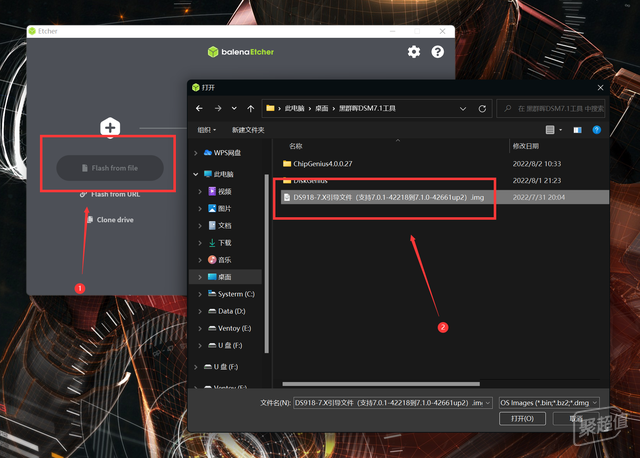Click Flash from file button
The image size is (640, 458).
(110, 168)
